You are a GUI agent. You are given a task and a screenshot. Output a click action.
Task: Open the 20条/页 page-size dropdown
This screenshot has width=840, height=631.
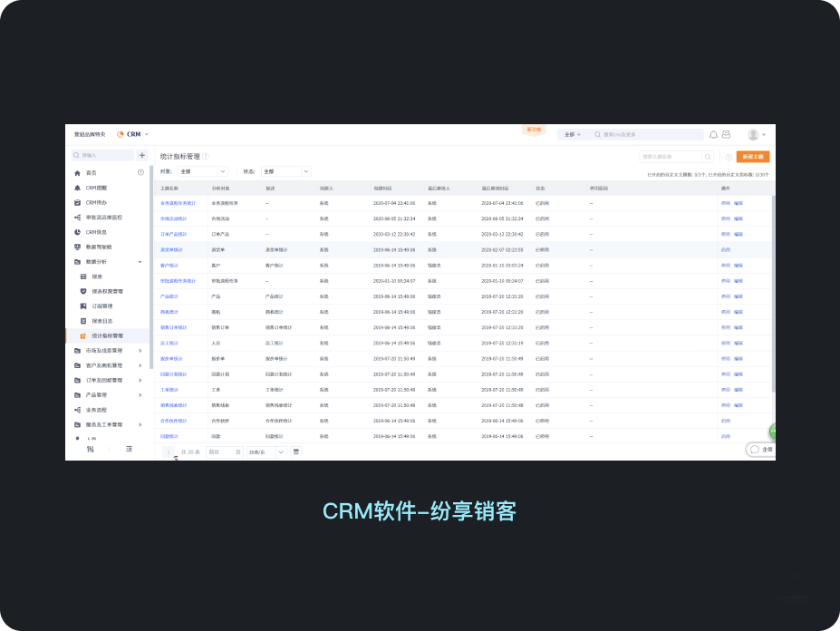tap(266, 451)
